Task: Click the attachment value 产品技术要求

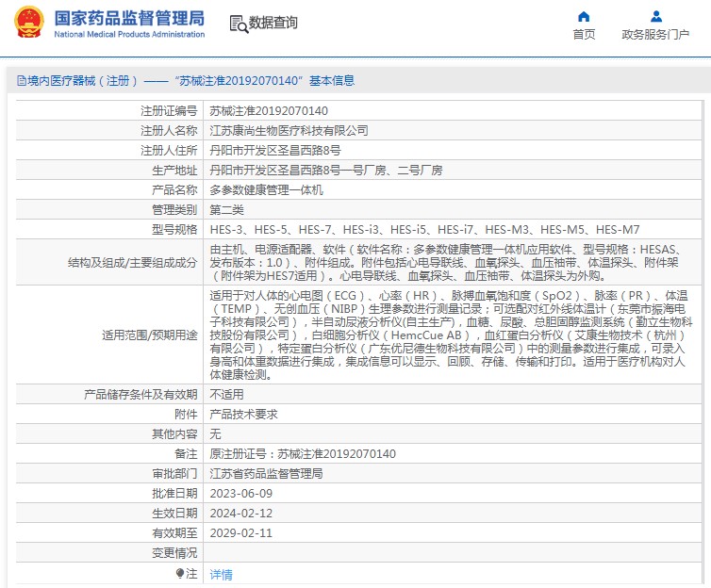Action: [243, 414]
